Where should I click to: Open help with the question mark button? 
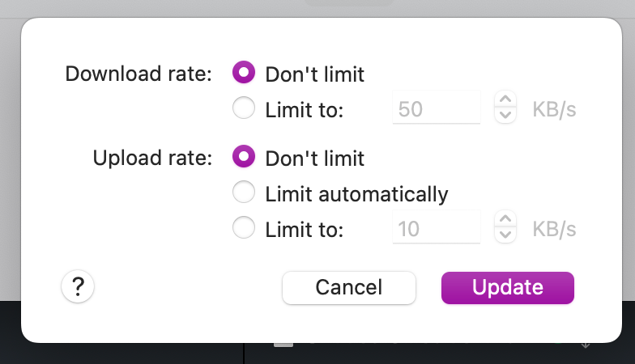78,286
